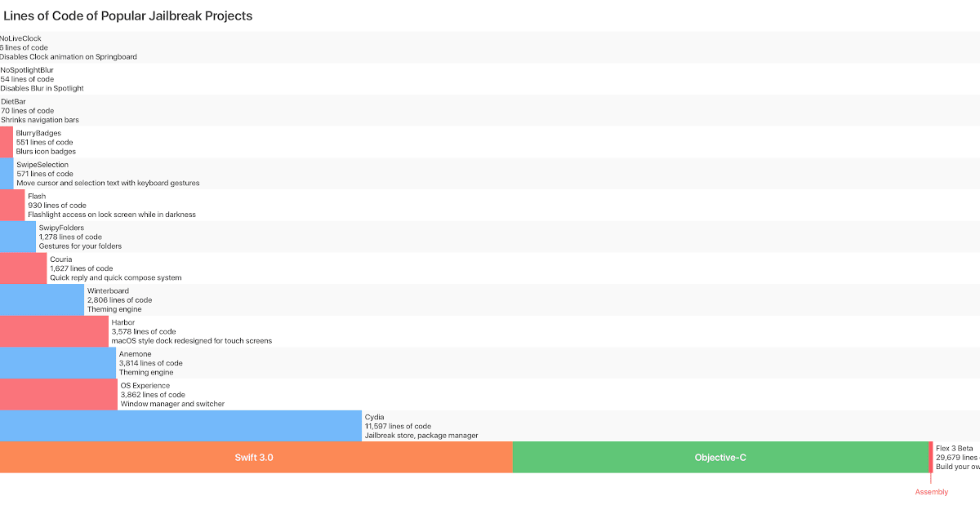Select the Couria project label
980x514 pixels.
(x=61, y=259)
